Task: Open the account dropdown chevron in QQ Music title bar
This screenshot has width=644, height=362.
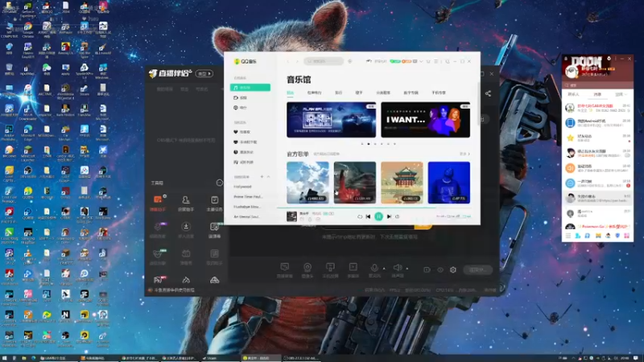Action: pos(421,61)
